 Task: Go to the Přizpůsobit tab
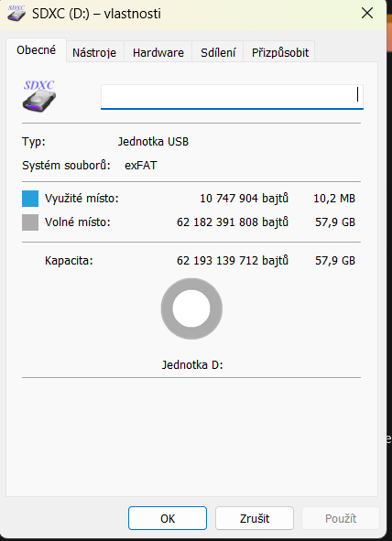coord(280,52)
